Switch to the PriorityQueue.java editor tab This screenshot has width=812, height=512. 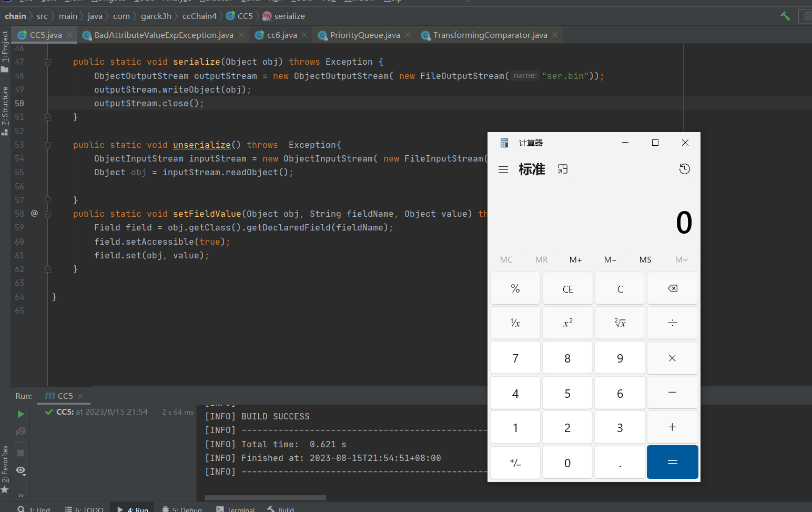click(364, 35)
